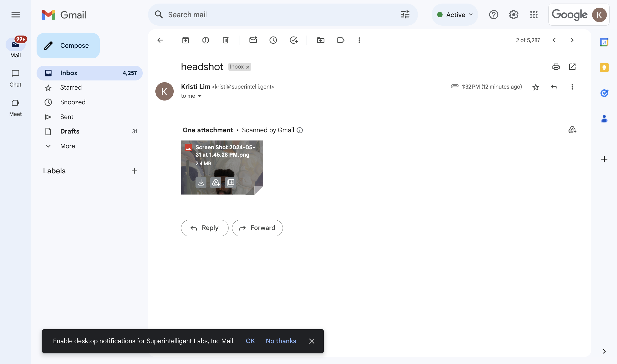
Task: Open the Sent folder
Action: 67,117
